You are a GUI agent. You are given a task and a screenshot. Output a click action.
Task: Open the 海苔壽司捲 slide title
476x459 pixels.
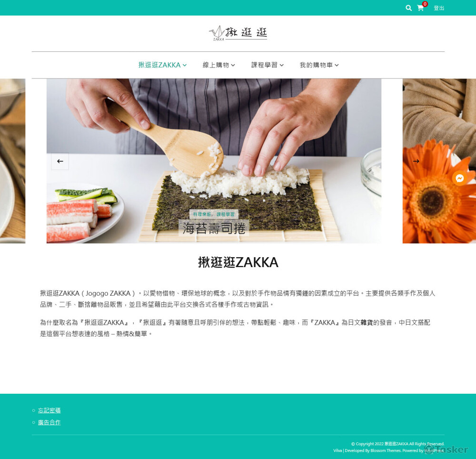[x=214, y=228]
